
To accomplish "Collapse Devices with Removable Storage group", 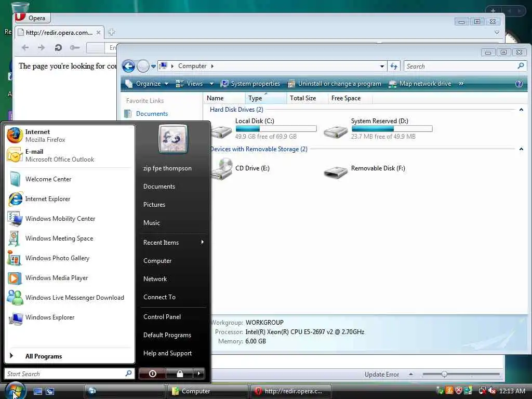I will (521, 149).
